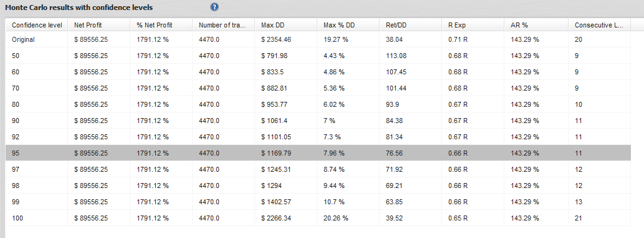
Task: Select the Original results row
Action: click(319, 40)
